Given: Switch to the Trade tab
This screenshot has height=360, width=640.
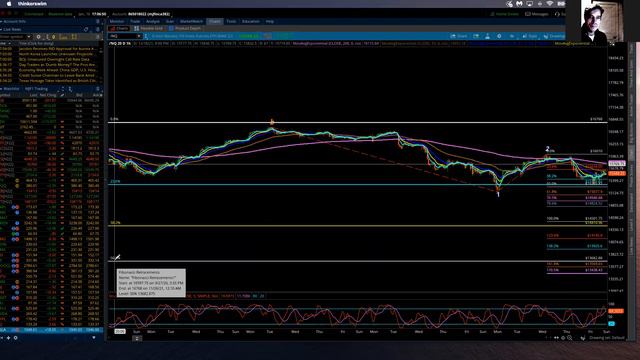Looking at the screenshot, I should 135,21.
